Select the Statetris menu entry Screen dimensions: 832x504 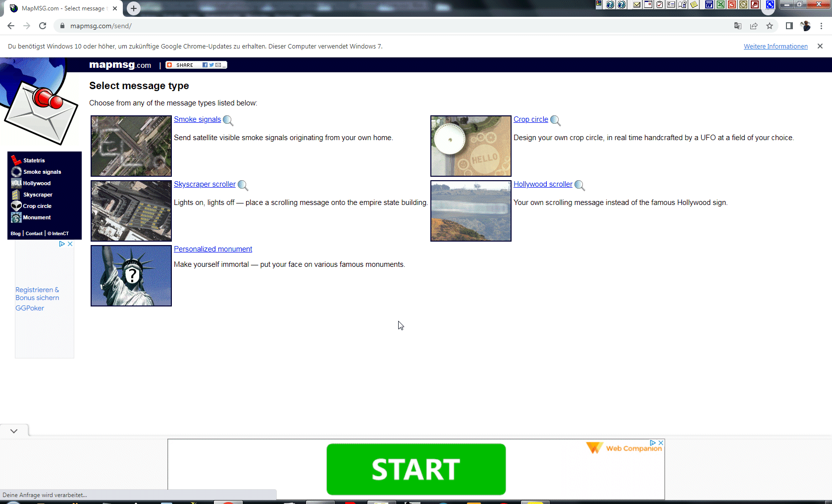(34, 160)
